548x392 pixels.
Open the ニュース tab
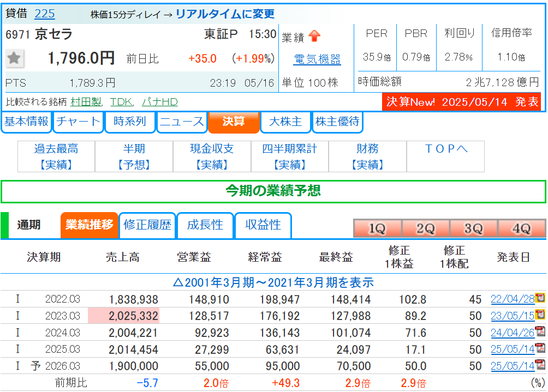tap(182, 122)
